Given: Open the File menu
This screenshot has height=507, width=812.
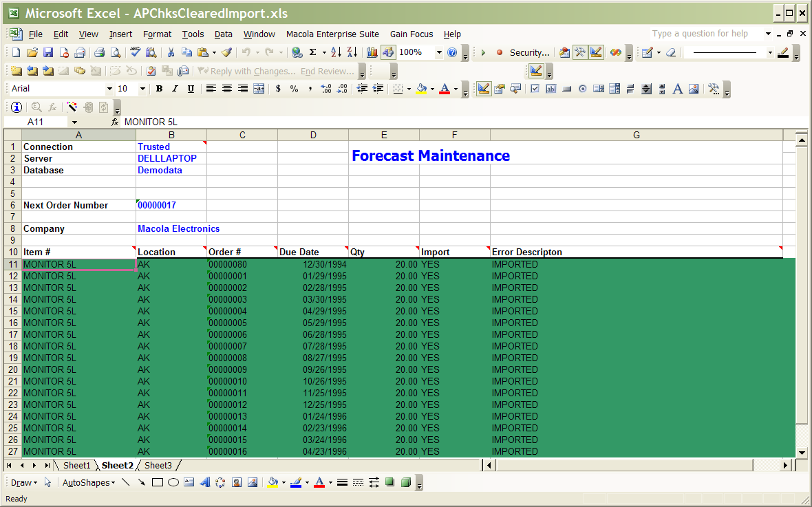Looking at the screenshot, I should (36, 34).
